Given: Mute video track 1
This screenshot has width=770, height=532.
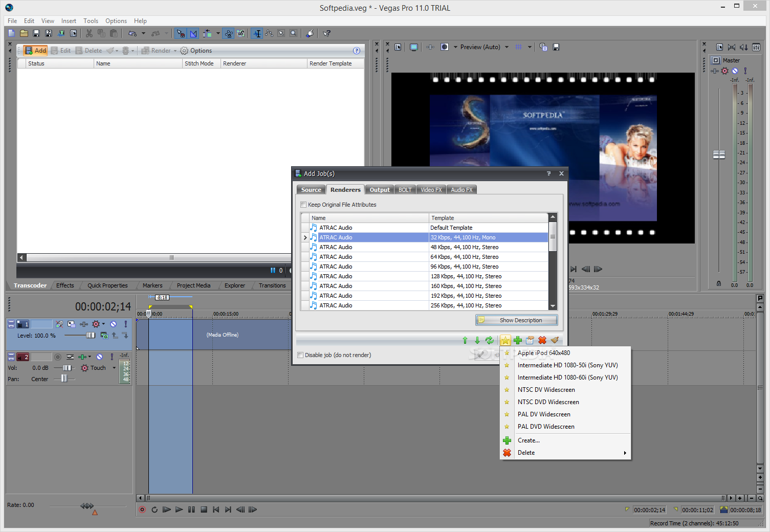Looking at the screenshot, I should [x=114, y=324].
